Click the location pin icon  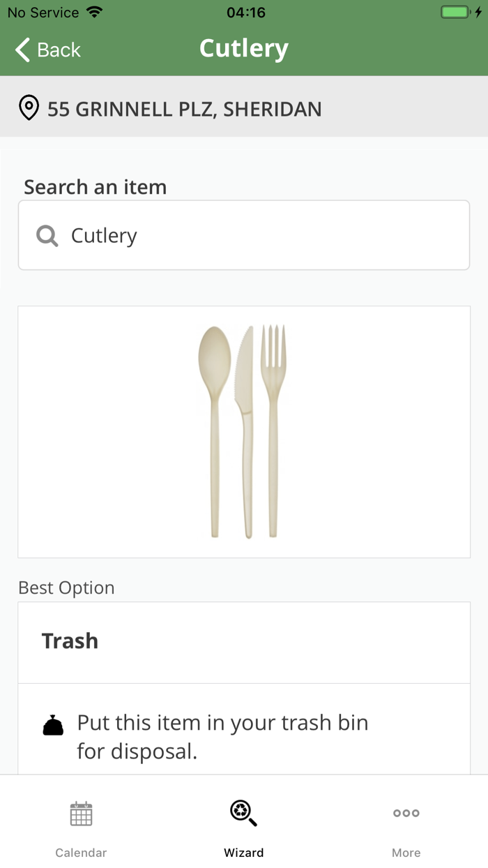(x=29, y=109)
